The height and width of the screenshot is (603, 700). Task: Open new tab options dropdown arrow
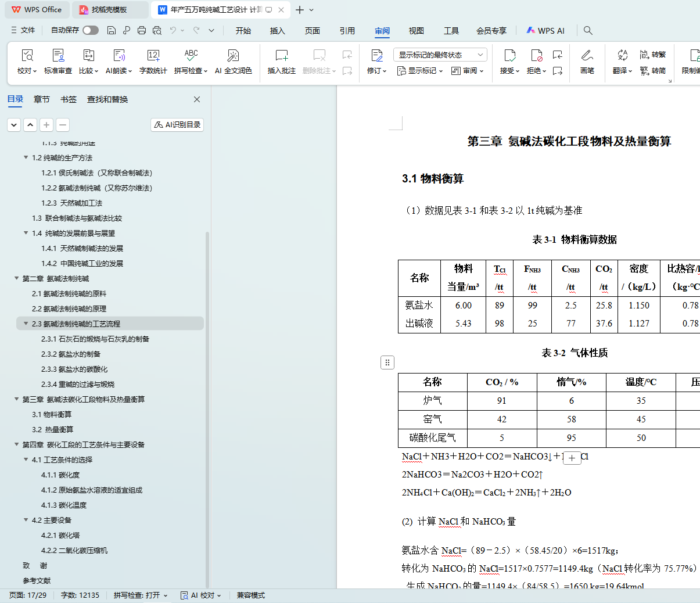[311, 10]
